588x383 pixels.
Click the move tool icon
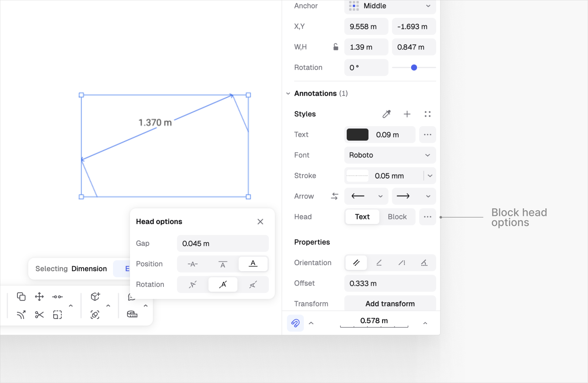pos(39,297)
